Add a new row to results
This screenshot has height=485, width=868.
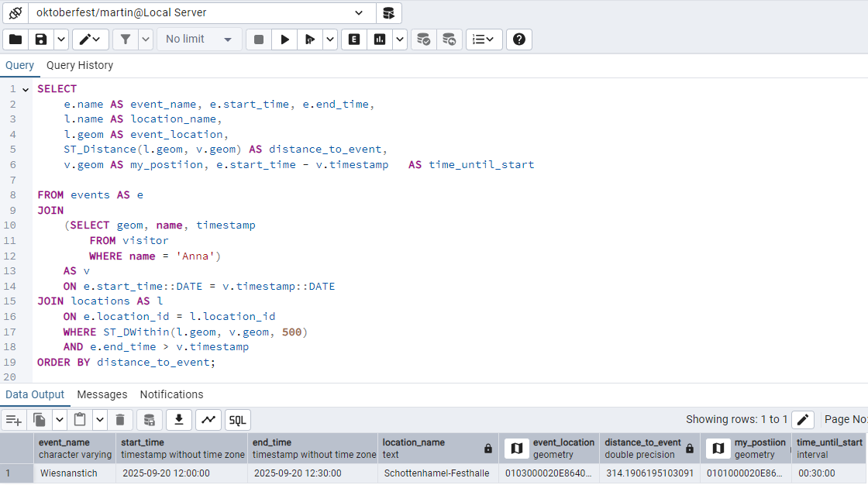pos(14,420)
